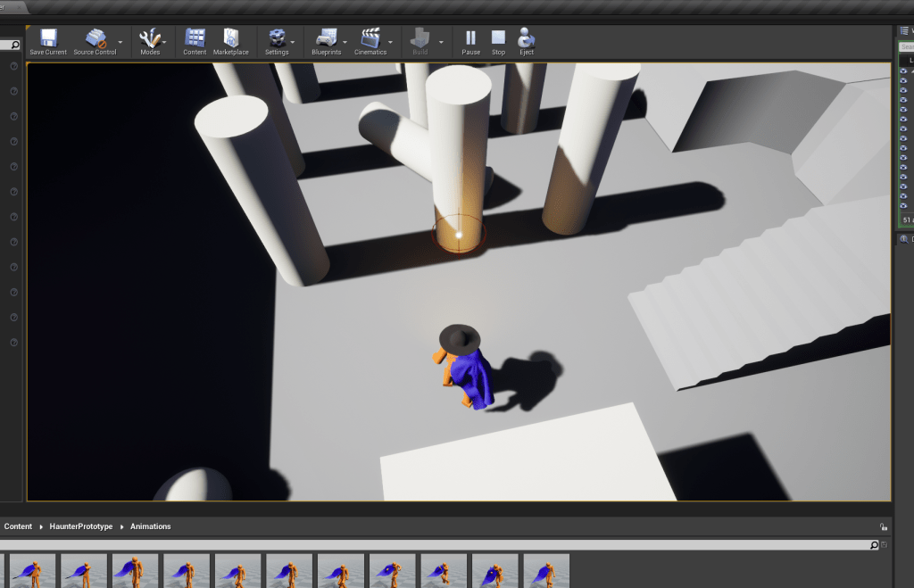Open Source Control from the toolbar
Image resolution: width=914 pixels, height=588 pixels.
[95, 41]
